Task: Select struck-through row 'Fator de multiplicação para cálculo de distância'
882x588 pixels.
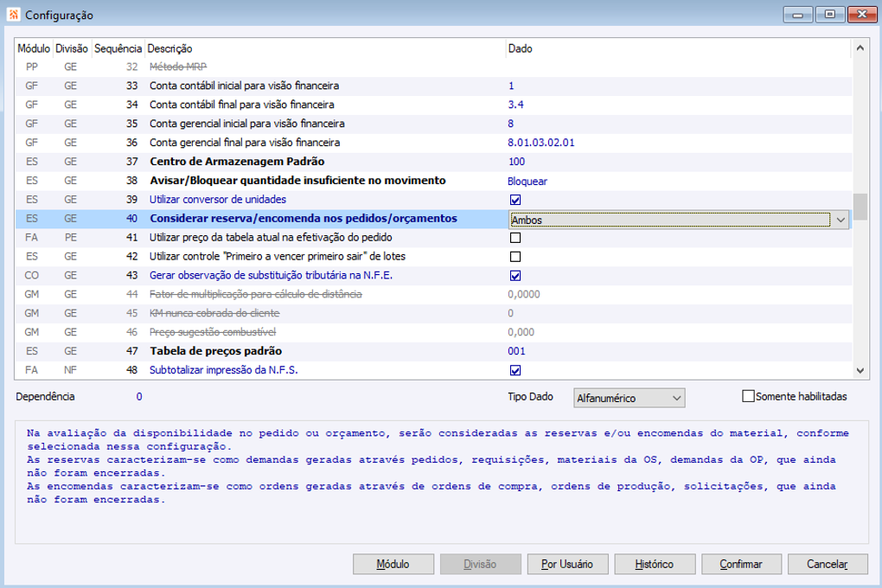Action: pos(433,294)
